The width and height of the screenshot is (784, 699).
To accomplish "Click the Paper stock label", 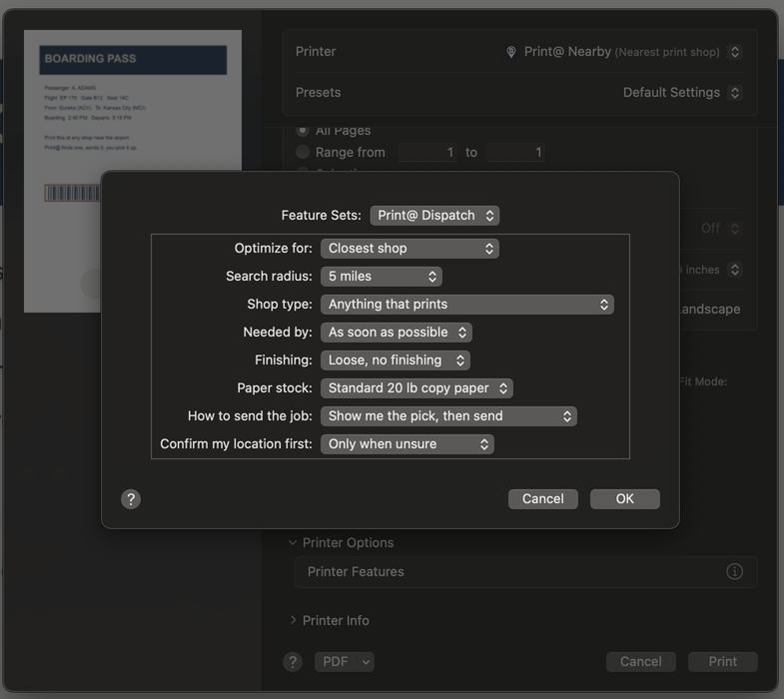I will [275, 388].
